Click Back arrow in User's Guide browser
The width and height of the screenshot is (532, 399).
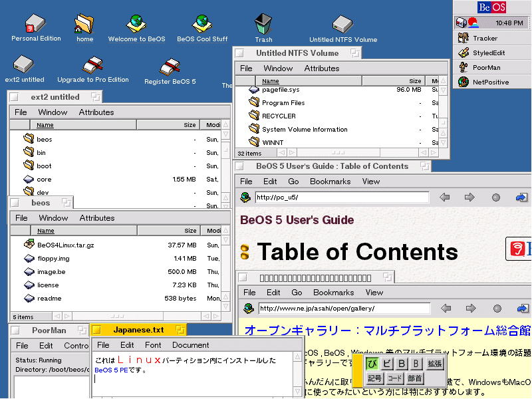click(x=444, y=197)
